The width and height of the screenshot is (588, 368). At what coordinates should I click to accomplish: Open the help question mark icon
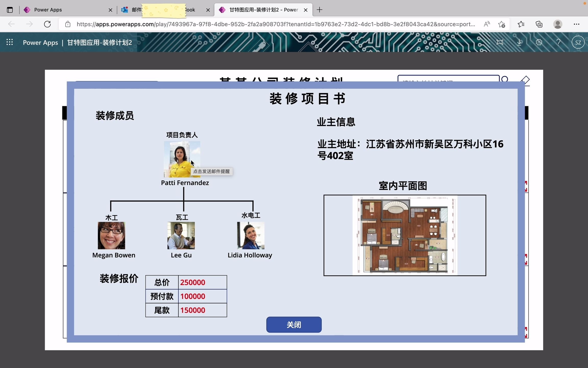(x=558, y=42)
